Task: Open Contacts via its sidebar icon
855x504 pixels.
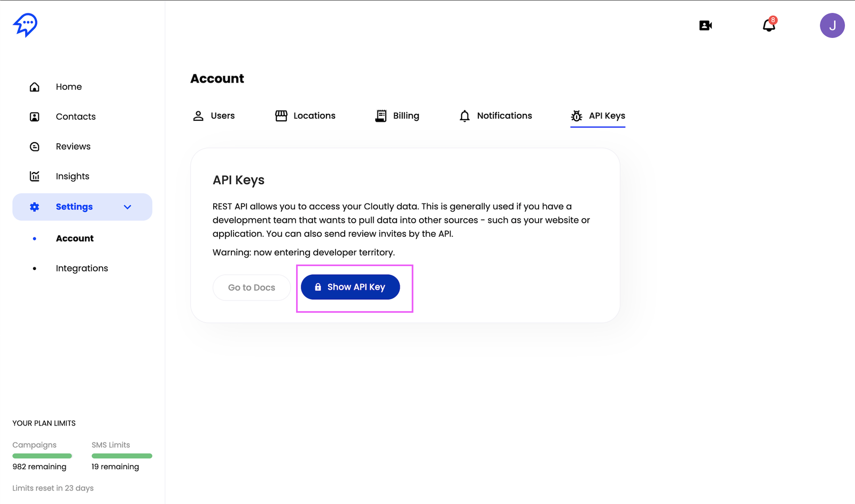Action: click(34, 117)
